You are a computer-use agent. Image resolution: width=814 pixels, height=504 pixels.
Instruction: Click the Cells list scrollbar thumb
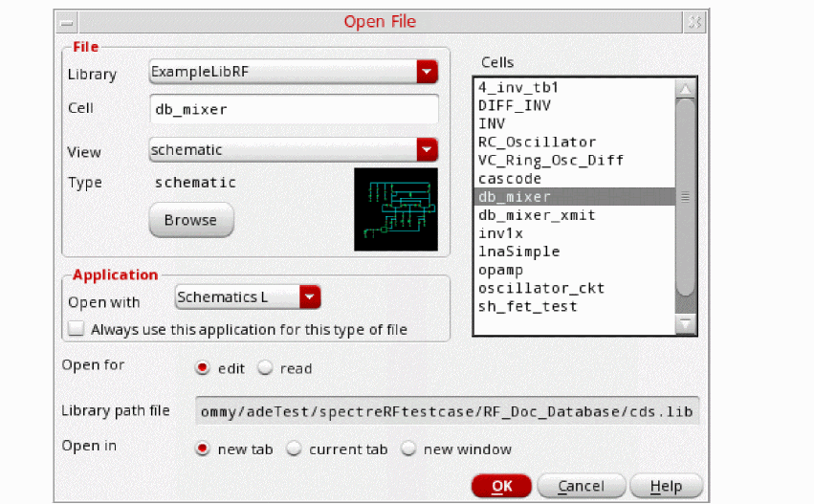point(685,196)
